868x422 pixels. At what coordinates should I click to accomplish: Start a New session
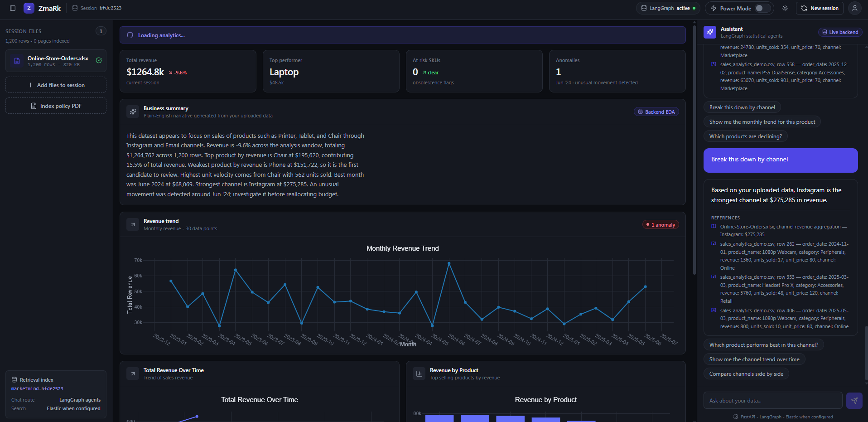point(820,8)
